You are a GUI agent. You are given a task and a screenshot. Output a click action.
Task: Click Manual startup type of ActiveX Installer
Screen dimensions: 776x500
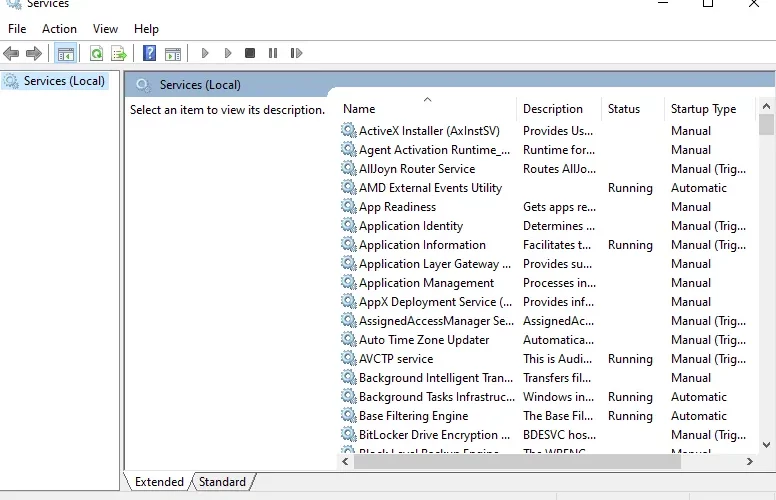691,131
